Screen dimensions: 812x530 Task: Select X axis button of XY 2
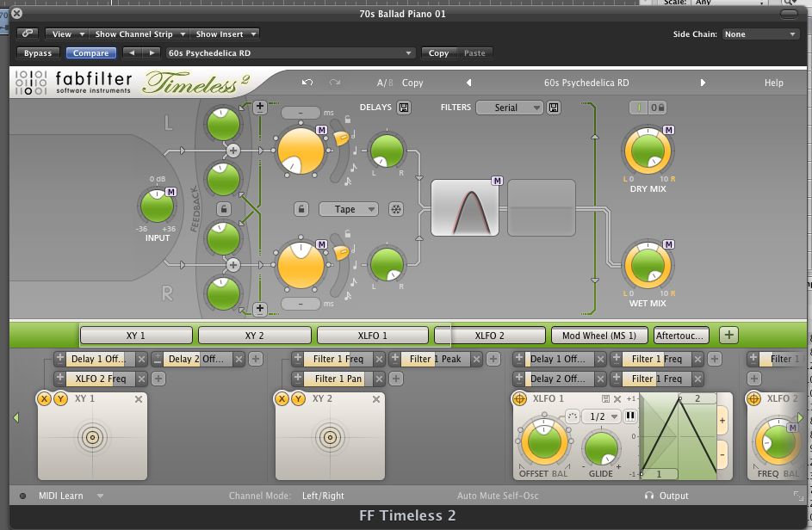[x=282, y=398]
